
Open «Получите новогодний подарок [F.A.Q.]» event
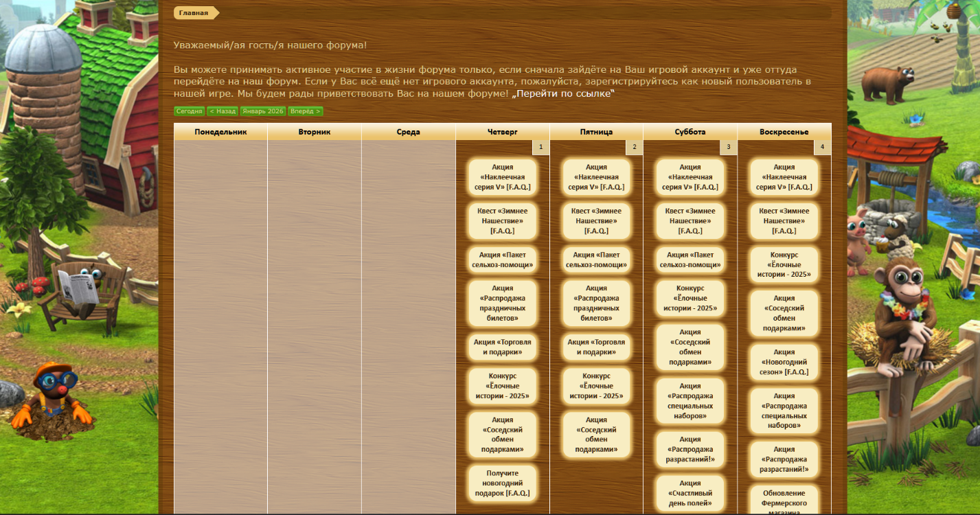pos(503,483)
